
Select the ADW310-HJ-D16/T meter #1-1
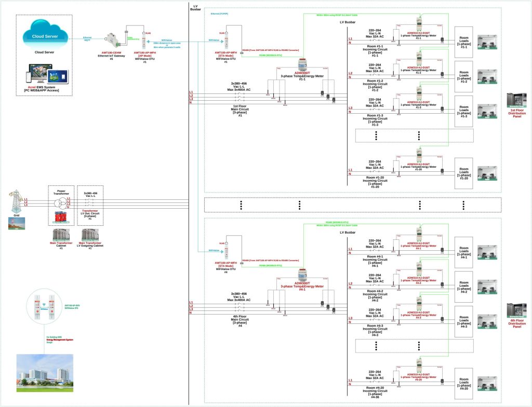point(418,23)
